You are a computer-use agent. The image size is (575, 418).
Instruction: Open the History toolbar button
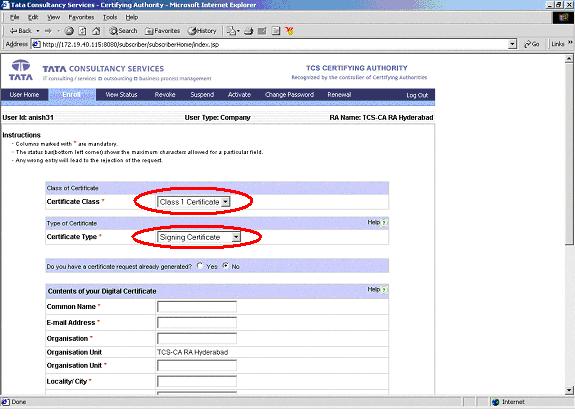[202, 31]
